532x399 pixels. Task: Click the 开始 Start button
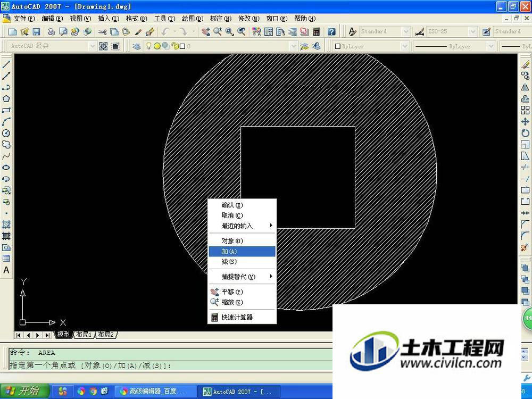24,391
